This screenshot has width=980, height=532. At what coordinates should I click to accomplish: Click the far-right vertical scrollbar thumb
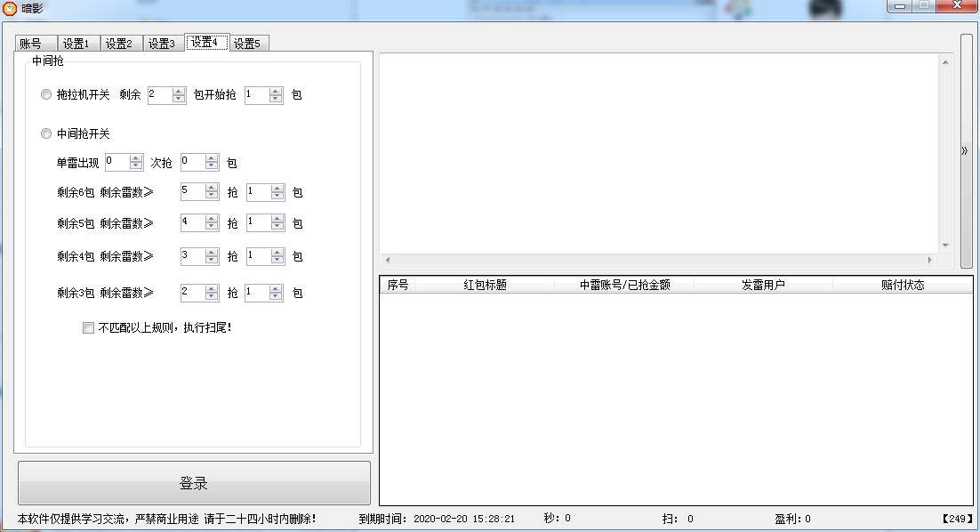[x=967, y=150]
